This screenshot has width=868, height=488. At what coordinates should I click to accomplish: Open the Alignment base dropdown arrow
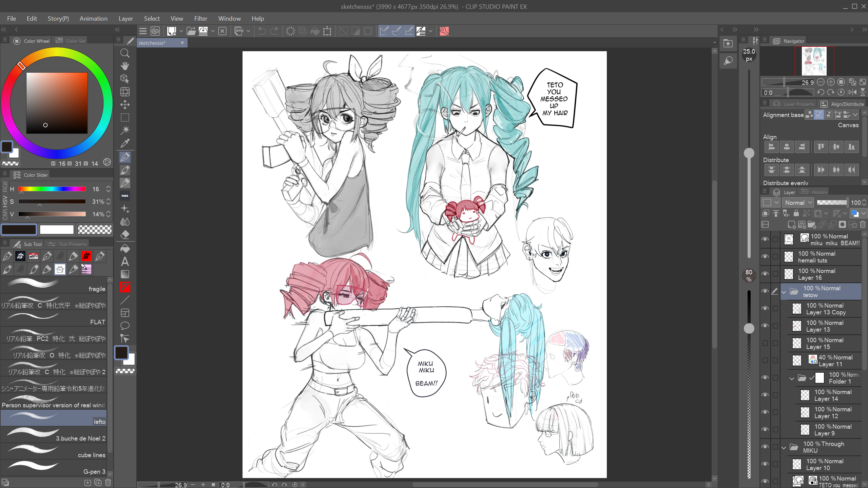coord(855,115)
